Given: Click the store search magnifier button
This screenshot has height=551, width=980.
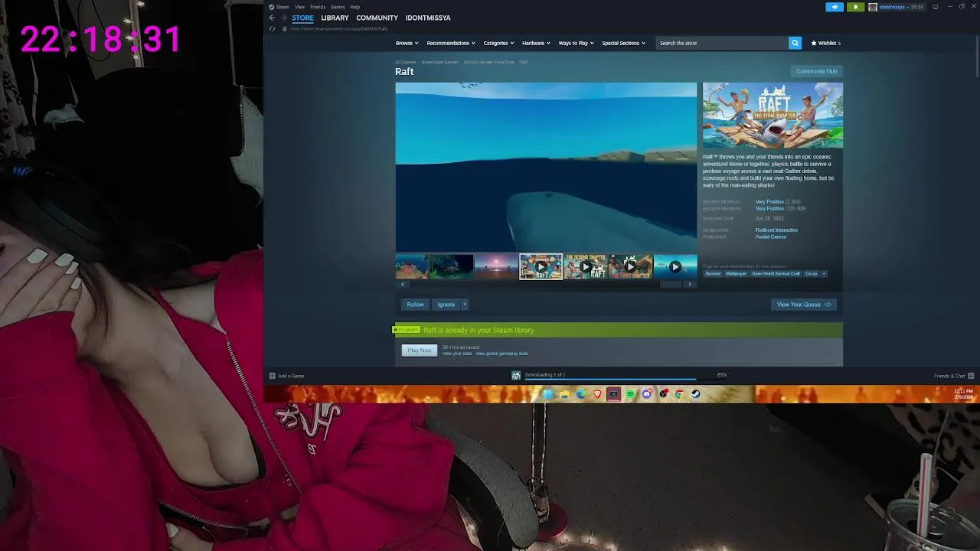Looking at the screenshot, I should pos(795,43).
